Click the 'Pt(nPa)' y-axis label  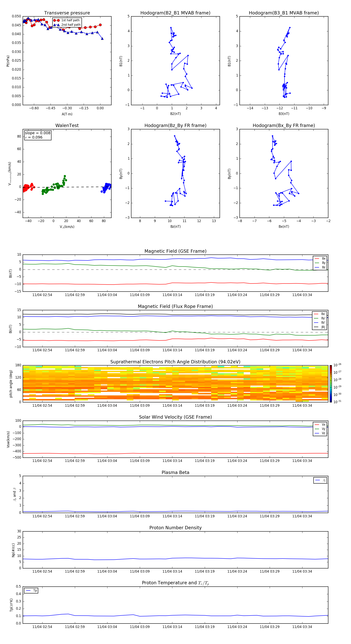pos(8,61)
